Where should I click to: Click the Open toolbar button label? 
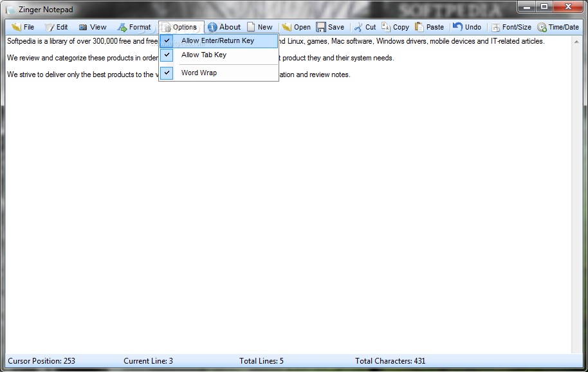[302, 27]
